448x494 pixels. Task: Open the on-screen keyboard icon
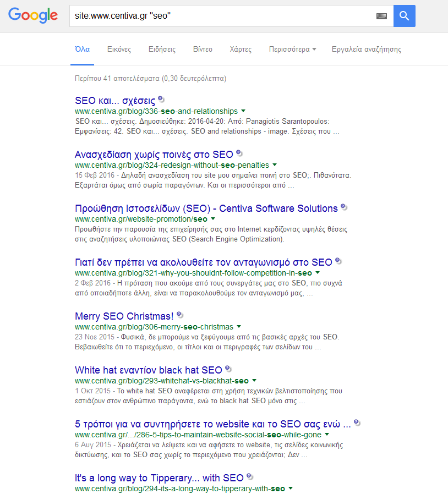(x=381, y=16)
